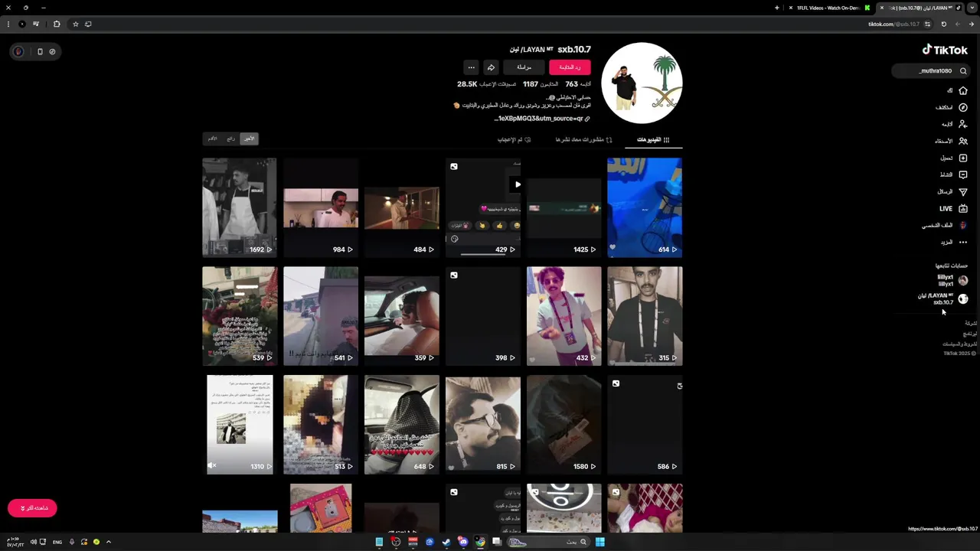Open the Friends icon in sidebar
The height and width of the screenshot is (551, 980).
pos(963,141)
